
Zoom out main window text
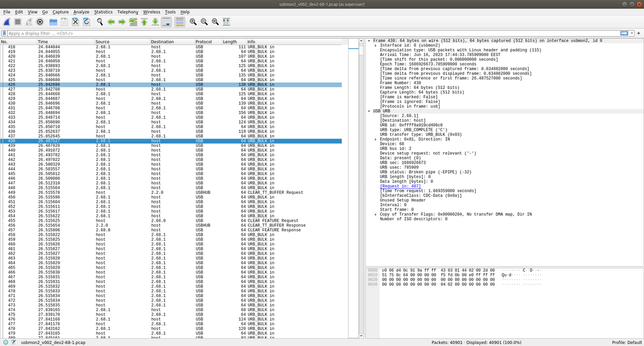tap(204, 22)
